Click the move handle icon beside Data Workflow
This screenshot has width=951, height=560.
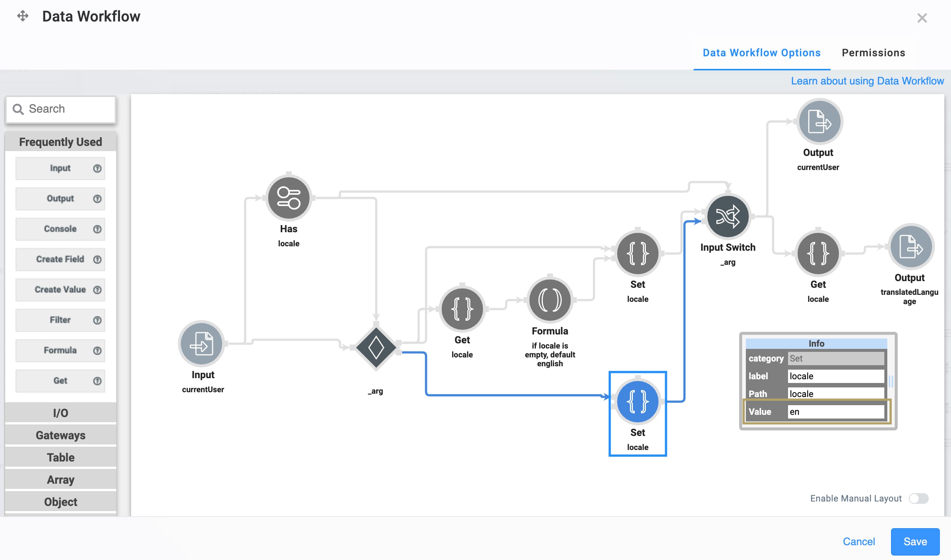point(23,16)
